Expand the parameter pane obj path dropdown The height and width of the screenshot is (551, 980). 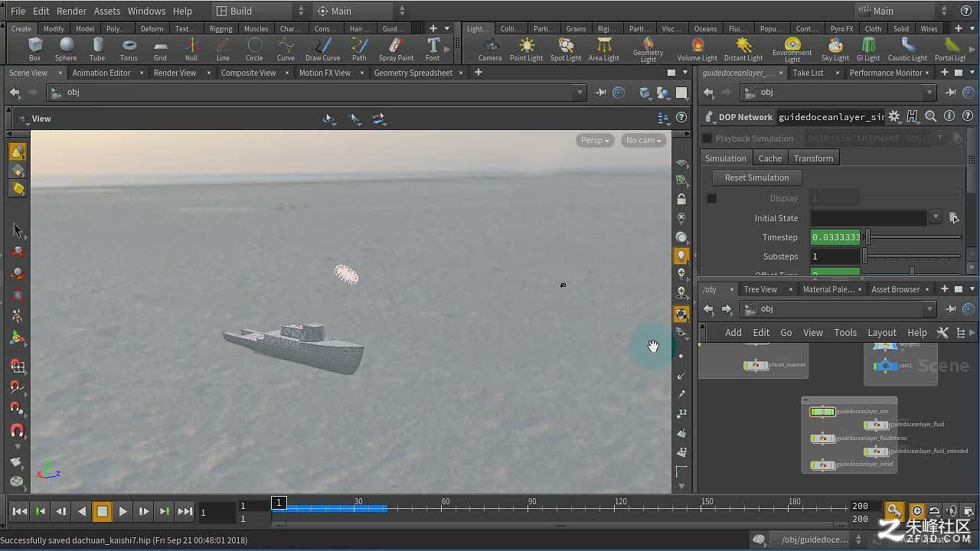(x=929, y=93)
